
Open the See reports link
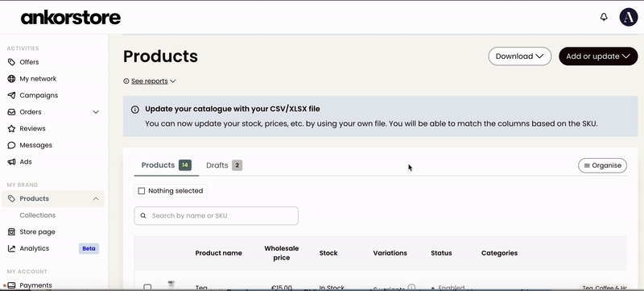click(x=150, y=81)
